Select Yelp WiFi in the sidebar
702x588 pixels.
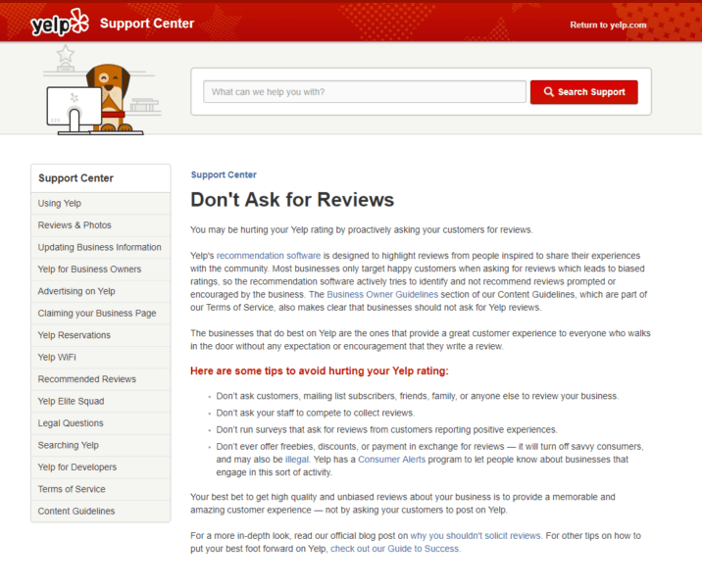[101, 357]
